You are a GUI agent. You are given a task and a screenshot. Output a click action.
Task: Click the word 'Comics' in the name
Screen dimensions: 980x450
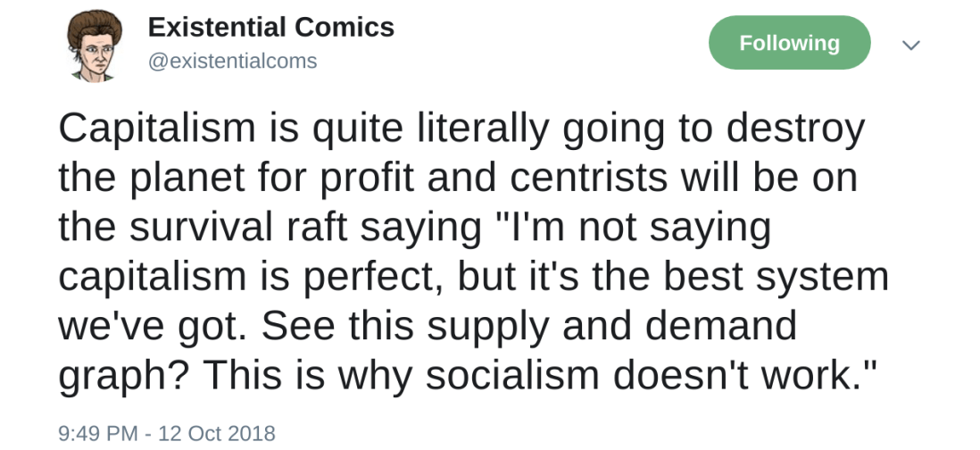346,28
